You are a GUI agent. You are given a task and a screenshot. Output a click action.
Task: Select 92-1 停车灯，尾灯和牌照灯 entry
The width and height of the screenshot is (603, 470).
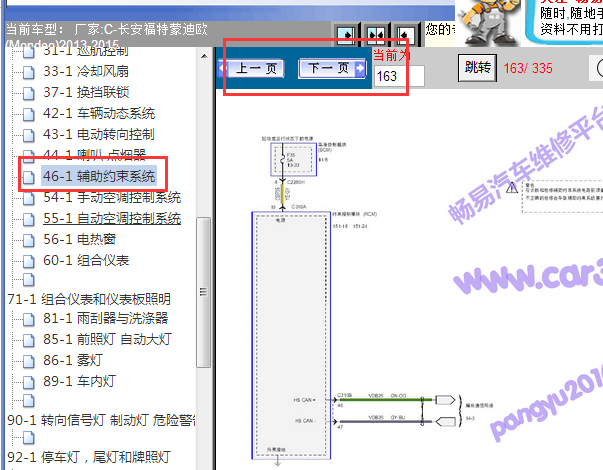(x=89, y=457)
